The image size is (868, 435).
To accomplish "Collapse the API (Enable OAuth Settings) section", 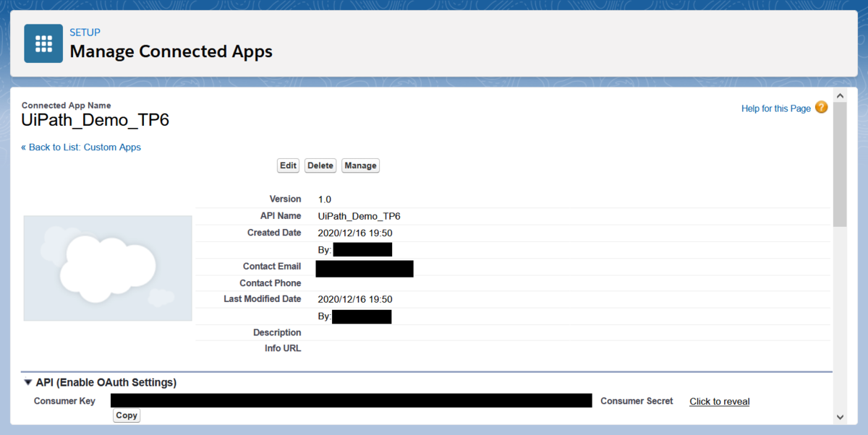I will pos(28,382).
